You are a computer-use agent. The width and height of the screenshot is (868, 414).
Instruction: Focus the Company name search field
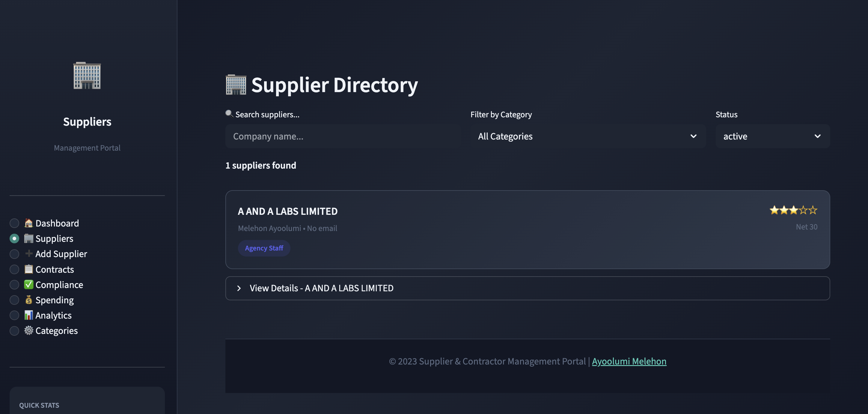[343, 136]
